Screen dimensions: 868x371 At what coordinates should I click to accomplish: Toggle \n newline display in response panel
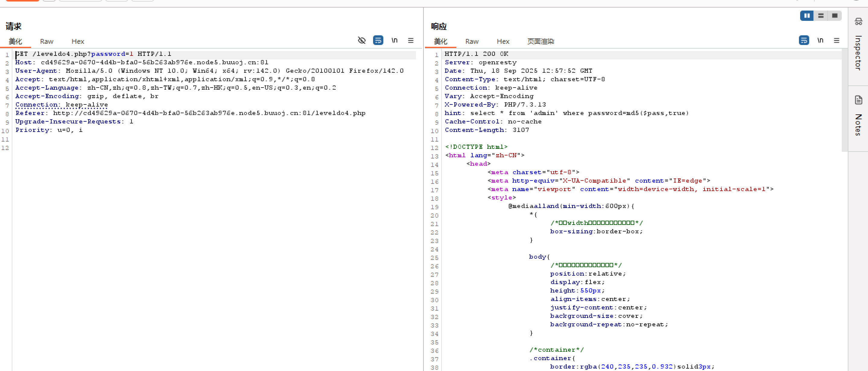[x=820, y=40]
